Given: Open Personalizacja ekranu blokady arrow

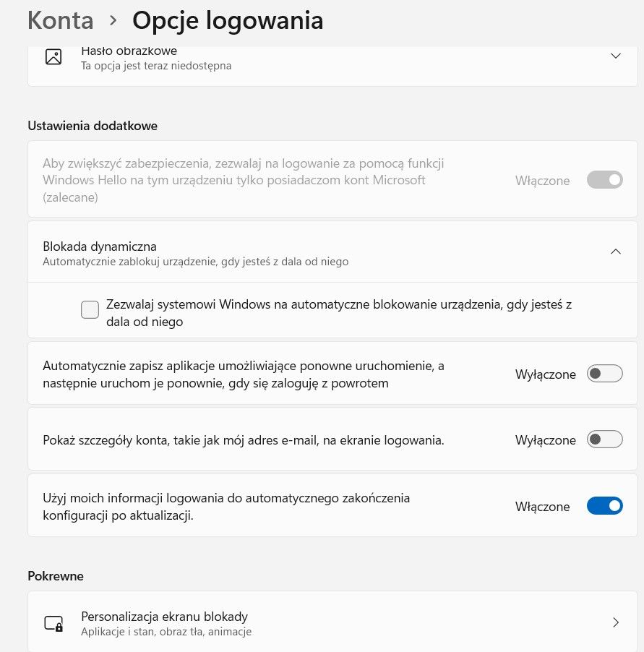Looking at the screenshot, I should tap(616, 622).
